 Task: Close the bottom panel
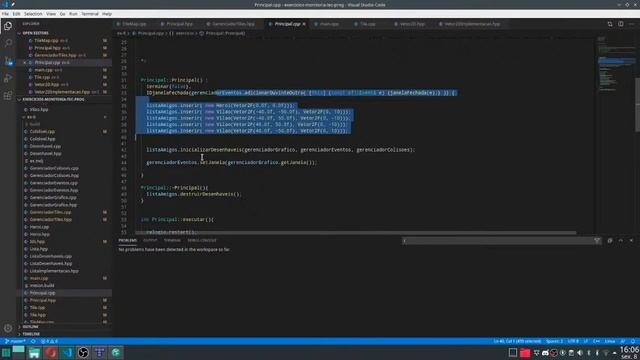tap(631, 241)
